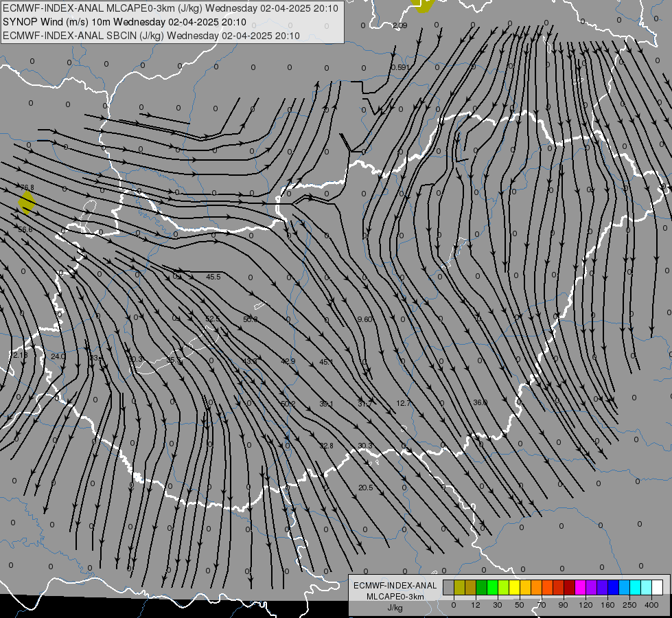
Task: Click the legend scale label 120
Action: [x=586, y=605]
